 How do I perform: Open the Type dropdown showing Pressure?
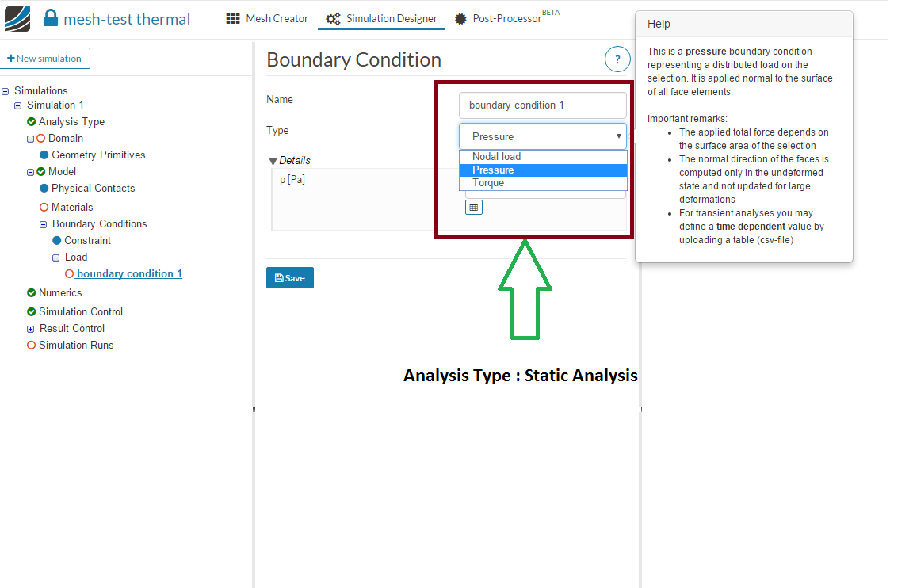[543, 136]
